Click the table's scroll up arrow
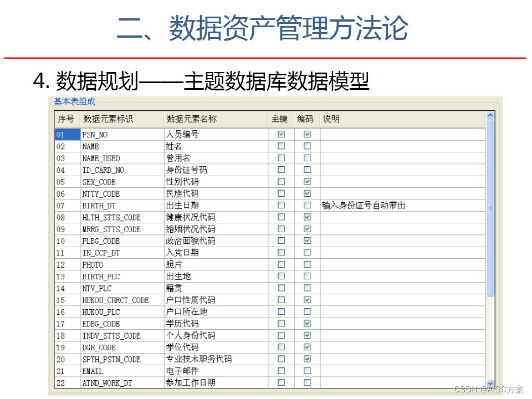 [x=490, y=115]
